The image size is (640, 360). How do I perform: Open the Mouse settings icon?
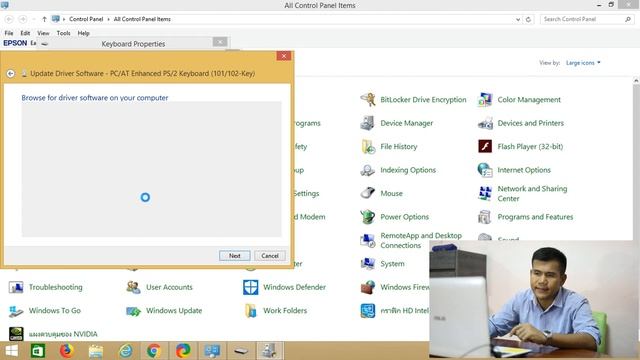[368, 193]
